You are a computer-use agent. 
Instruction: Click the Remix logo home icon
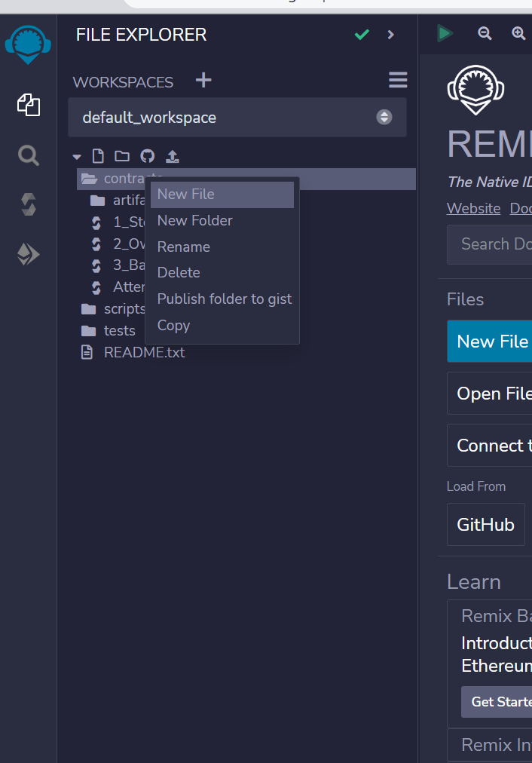pyautogui.click(x=28, y=44)
